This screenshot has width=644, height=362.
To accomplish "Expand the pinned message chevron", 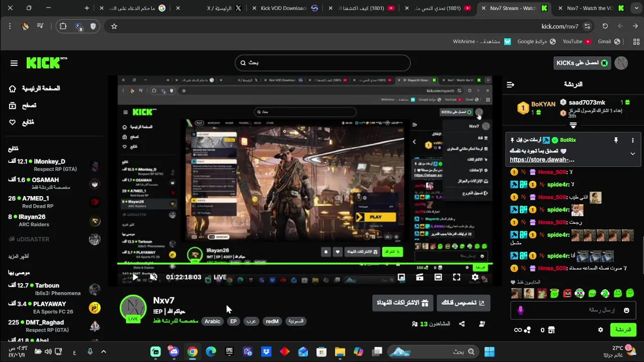I will [x=633, y=154].
